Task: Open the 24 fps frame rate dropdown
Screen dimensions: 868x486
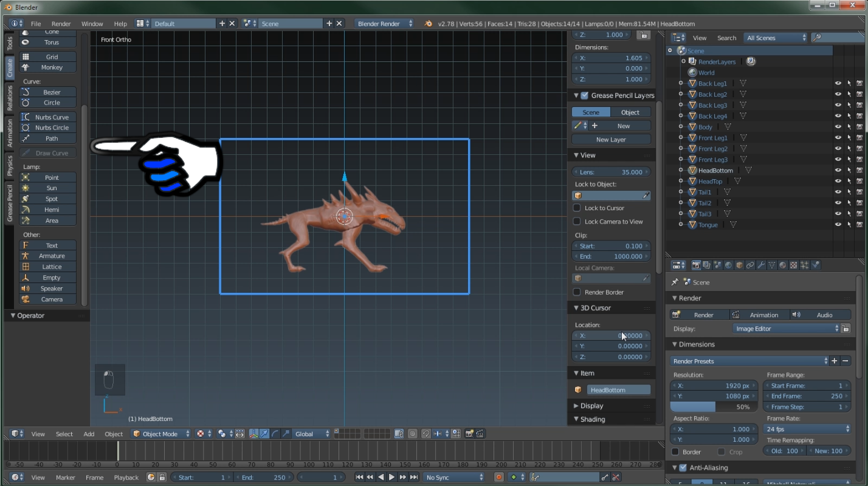Action: pyautogui.click(x=807, y=429)
